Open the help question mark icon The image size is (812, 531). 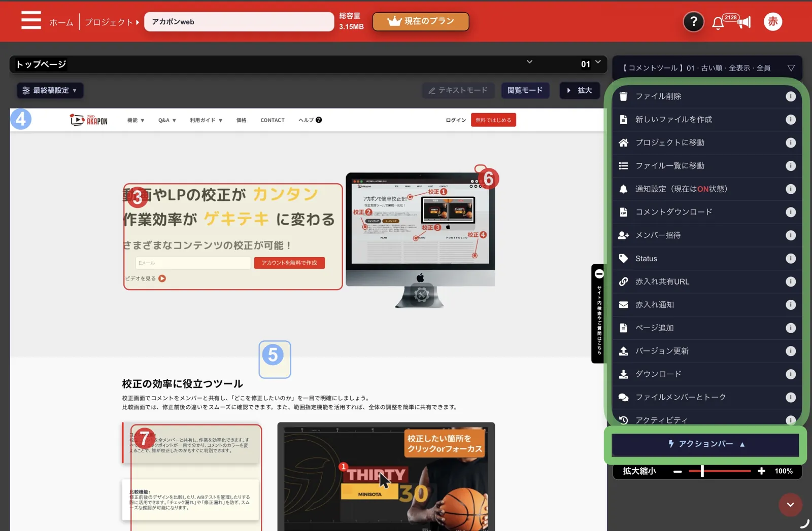(693, 22)
